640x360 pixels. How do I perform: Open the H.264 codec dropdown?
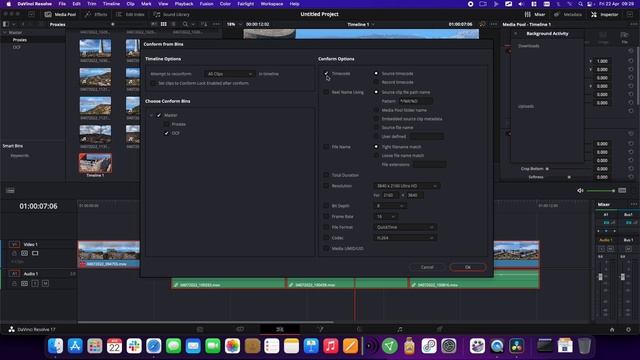pyautogui.click(x=404, y=238)
